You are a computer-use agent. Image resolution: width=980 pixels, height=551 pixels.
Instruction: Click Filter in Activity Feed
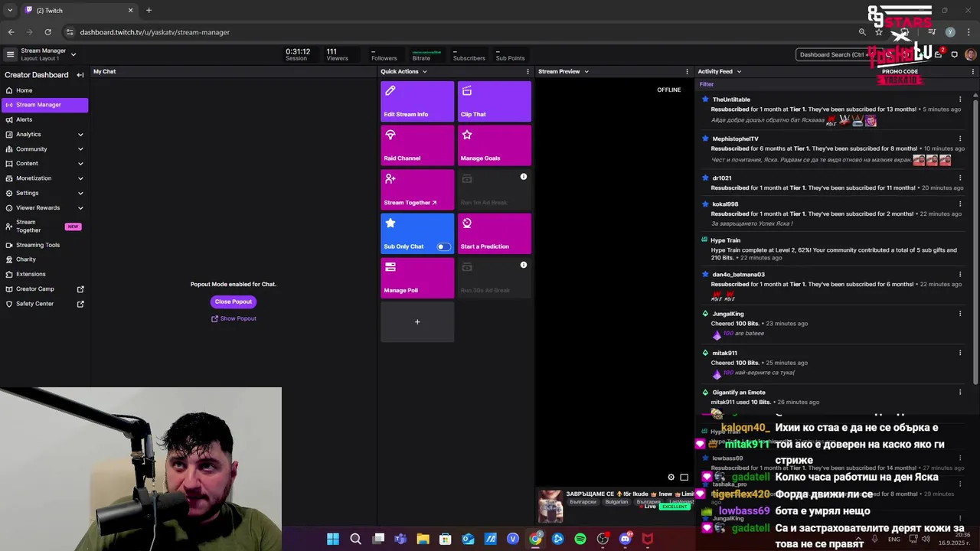pyautogui.click(x=707, y=84)
